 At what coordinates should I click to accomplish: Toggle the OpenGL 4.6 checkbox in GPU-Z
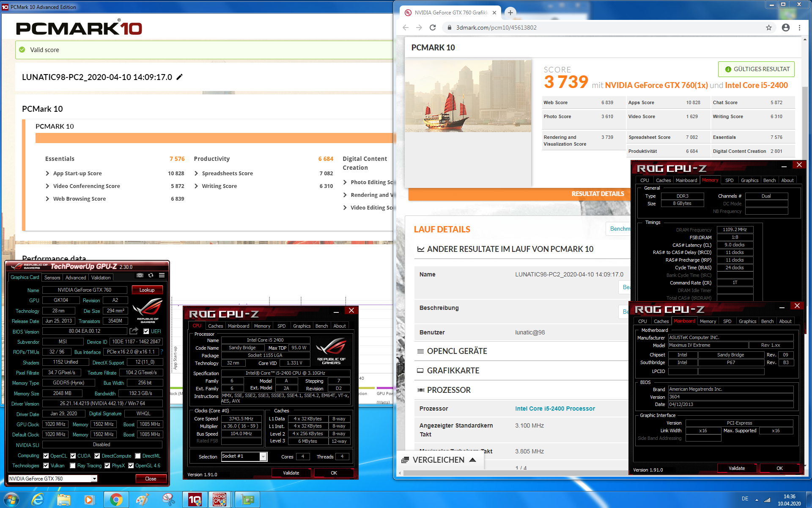(x=131, y=466)
